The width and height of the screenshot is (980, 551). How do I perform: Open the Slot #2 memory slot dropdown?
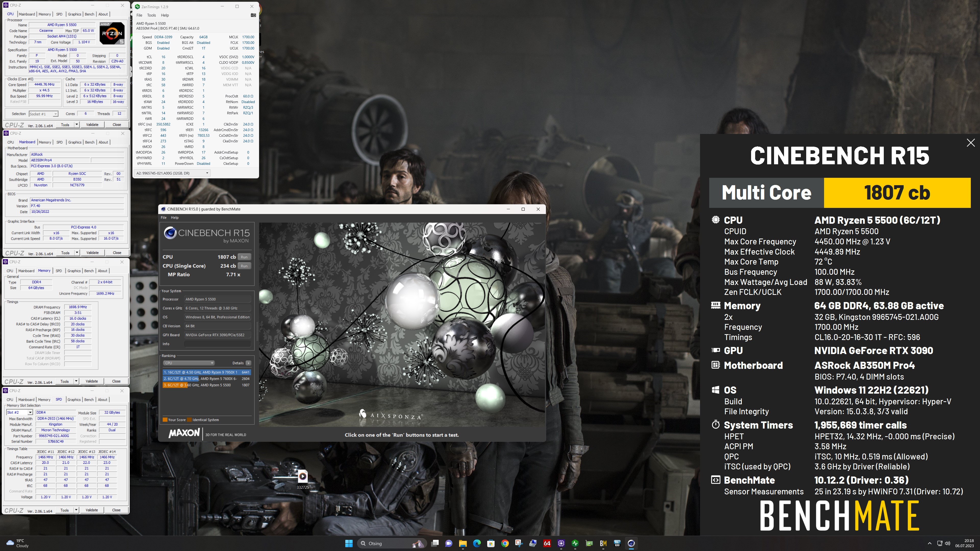(x=19, y=412)
